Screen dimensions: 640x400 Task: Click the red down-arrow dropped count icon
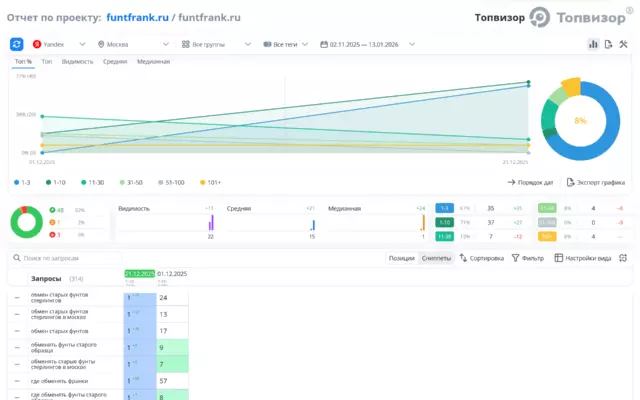[x=52, y=235]
